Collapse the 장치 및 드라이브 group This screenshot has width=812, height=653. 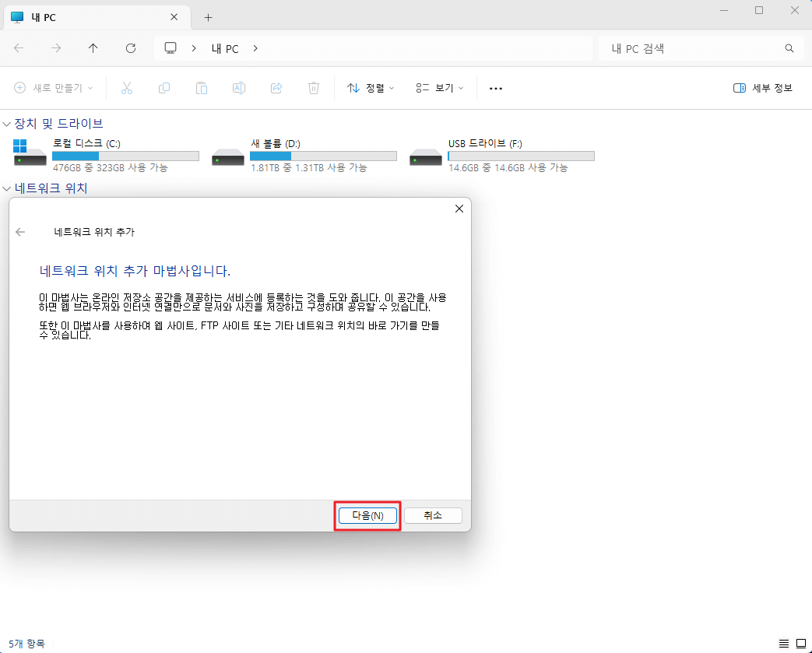coord(7,124)
